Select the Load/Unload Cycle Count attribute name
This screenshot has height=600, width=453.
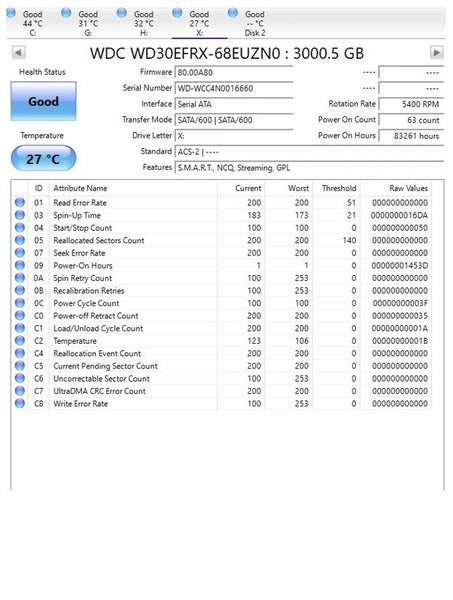(x=98, y=328)
